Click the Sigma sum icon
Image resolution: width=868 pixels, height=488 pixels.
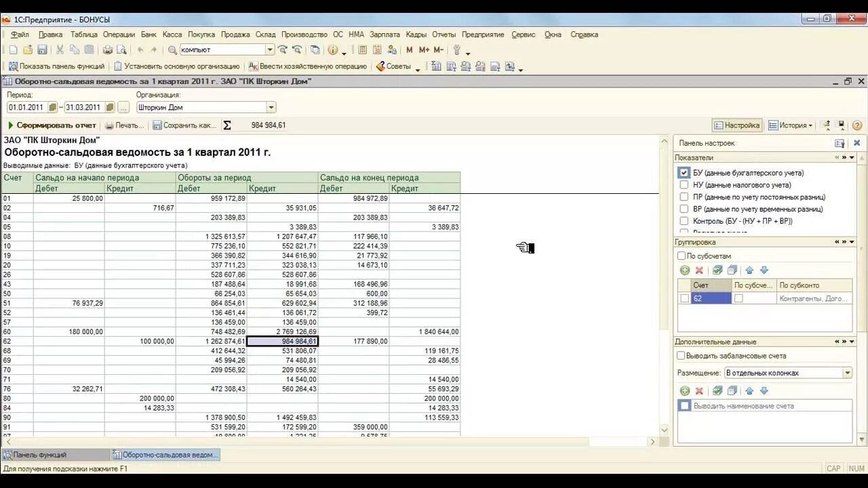point(227,125)
